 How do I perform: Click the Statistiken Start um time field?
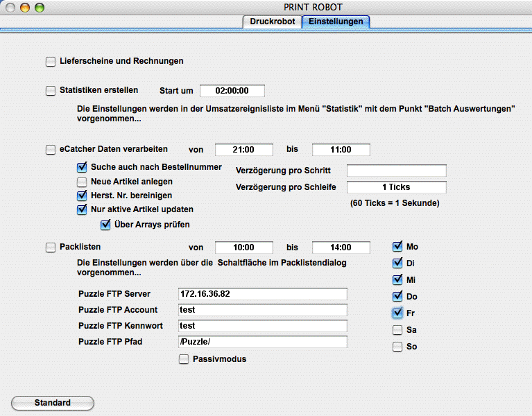(x=232, y=91)
